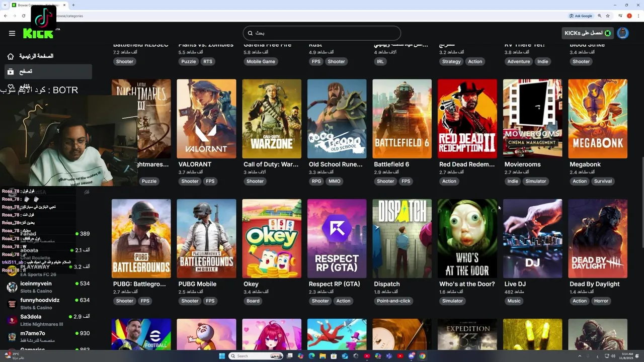Open Discord from the taskbar
This screenshot has width=644, height=362.
412,356
